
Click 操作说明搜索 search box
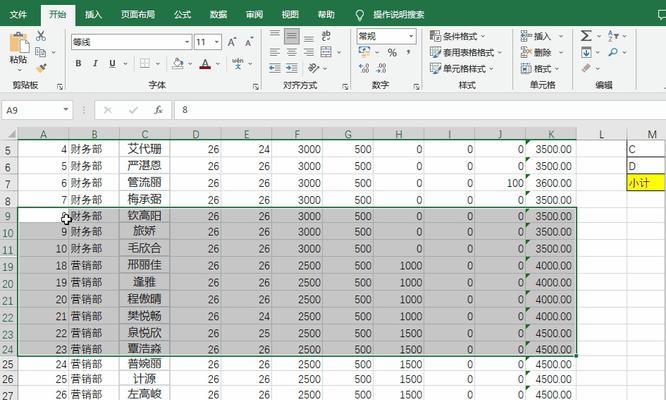[398, 15]
